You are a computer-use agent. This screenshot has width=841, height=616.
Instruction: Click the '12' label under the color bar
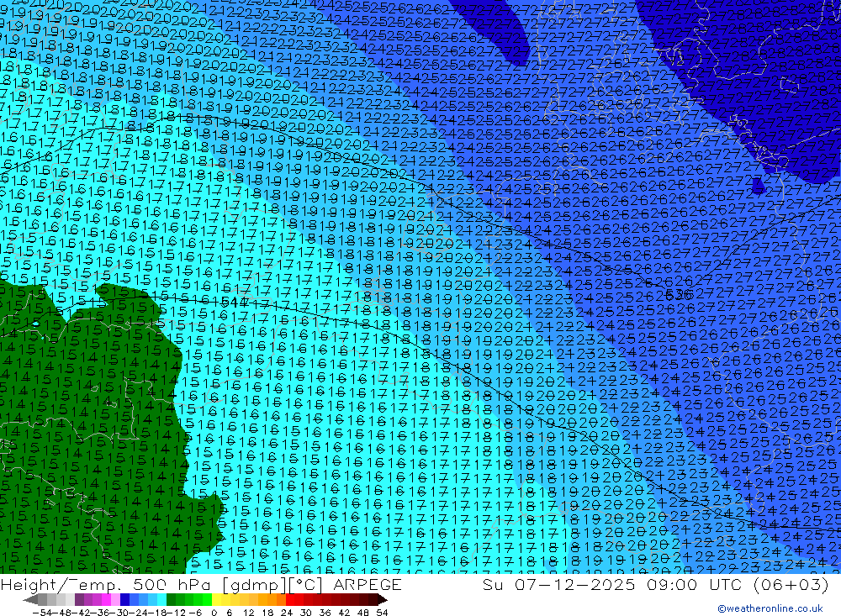click(x=248, y=613)
